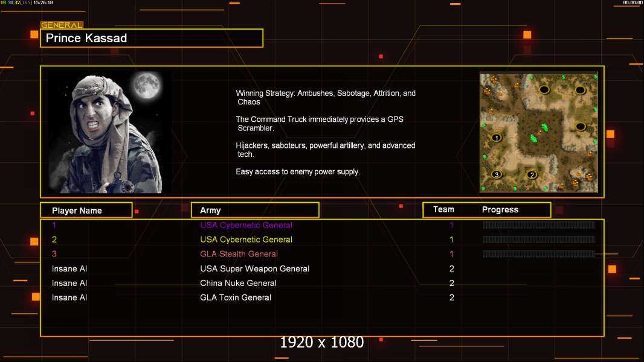644x362 pixels.
Task: Click the Player Name column header
Action: click(86, 211)
